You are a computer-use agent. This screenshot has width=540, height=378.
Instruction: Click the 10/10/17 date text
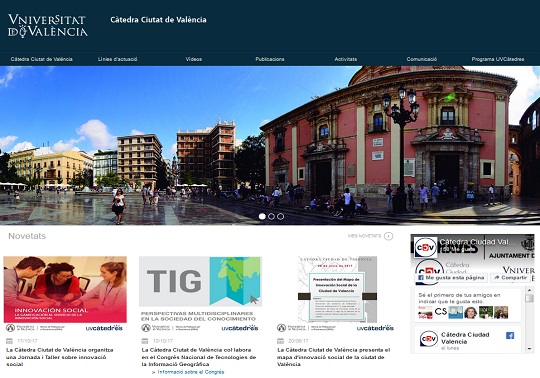[163, 341]
